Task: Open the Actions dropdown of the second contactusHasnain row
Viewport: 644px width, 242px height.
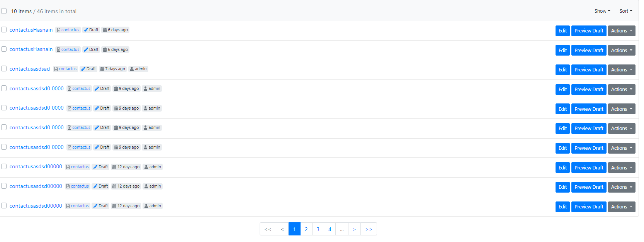Action: [x=622, y=50]
